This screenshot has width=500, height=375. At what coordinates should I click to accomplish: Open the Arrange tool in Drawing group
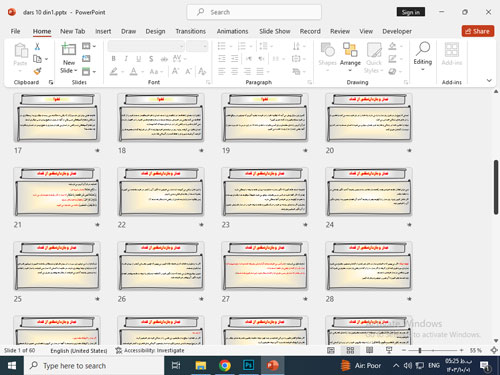(350, 56)
